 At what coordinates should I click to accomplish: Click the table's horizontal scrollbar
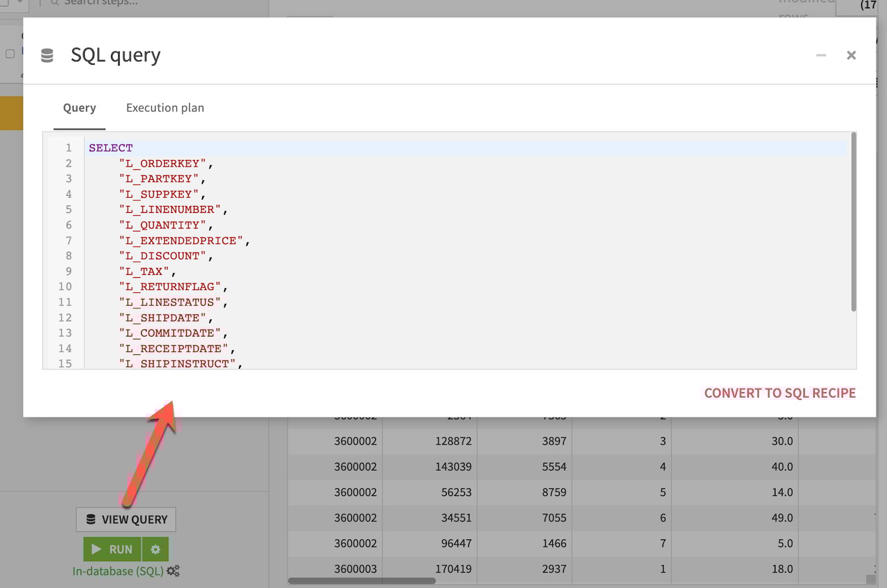point(362,581)
